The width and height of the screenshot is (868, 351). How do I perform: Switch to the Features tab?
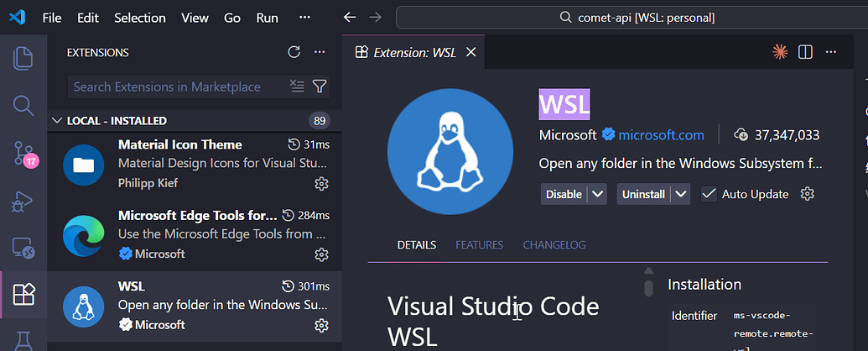pos(480,245)
